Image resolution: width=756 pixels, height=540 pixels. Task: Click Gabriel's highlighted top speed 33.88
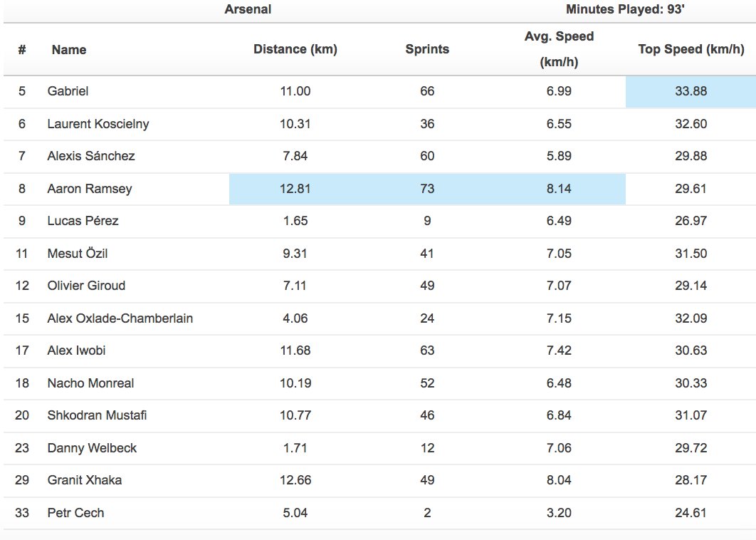[x=691, y=91]
